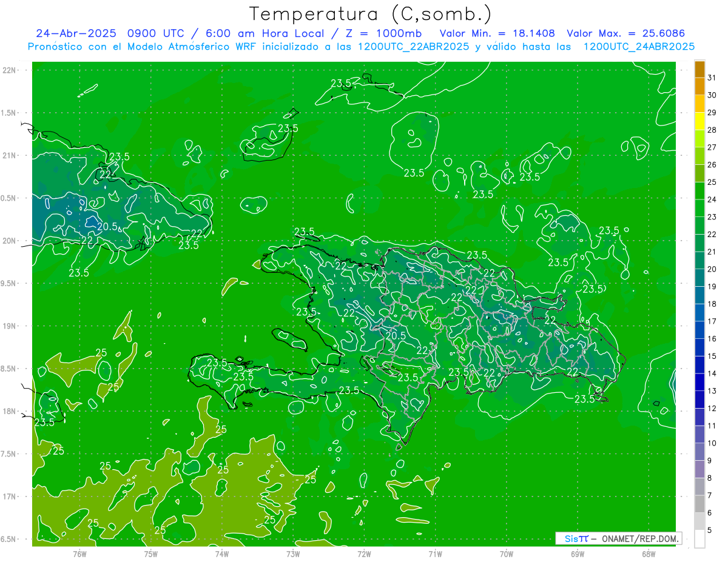Click the '20.5' contour label over Hispaniola

point(396,335)
